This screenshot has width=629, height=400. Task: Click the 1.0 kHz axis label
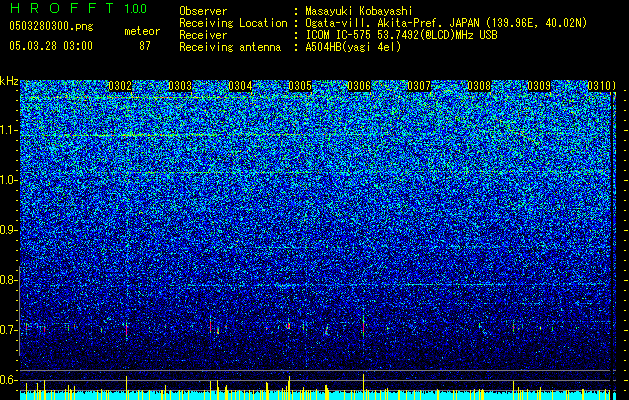9,180
